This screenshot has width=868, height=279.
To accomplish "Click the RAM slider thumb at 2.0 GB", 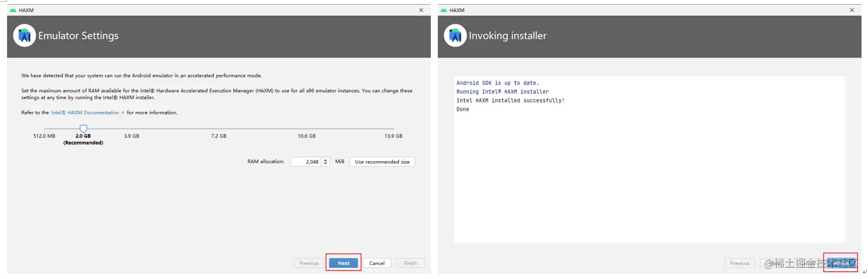I will tap(84, 128).
